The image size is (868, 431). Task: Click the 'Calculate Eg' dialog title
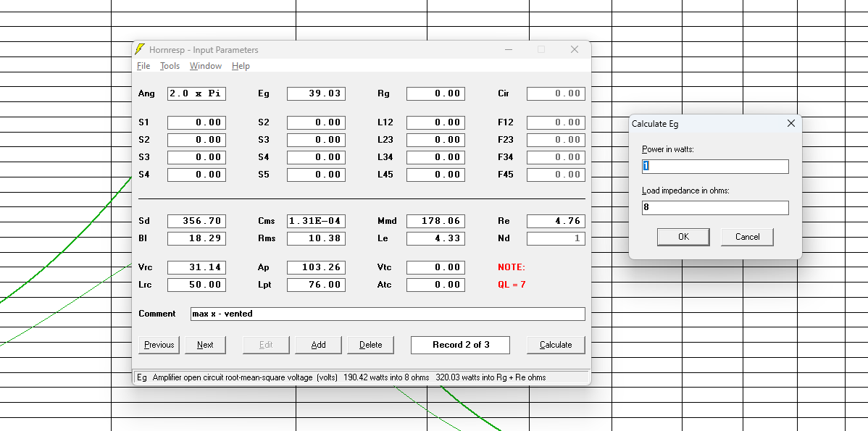point(655,123)
